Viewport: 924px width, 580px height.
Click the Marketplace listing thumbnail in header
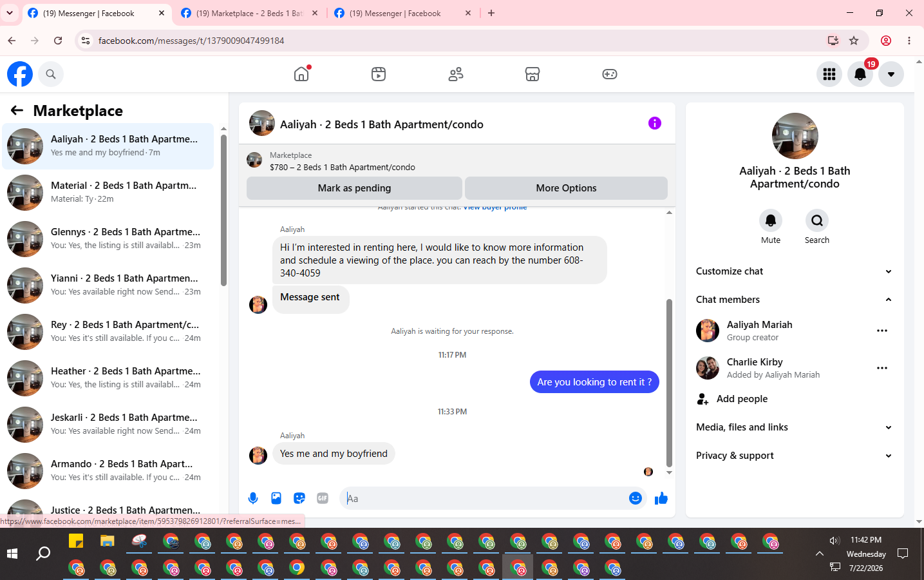(x=254, y=160)
